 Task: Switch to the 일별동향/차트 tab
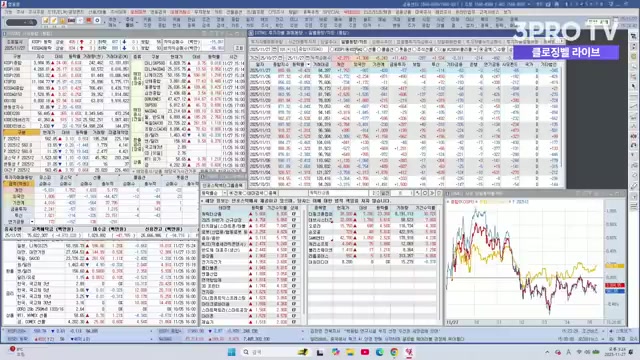tap(354, 42)
